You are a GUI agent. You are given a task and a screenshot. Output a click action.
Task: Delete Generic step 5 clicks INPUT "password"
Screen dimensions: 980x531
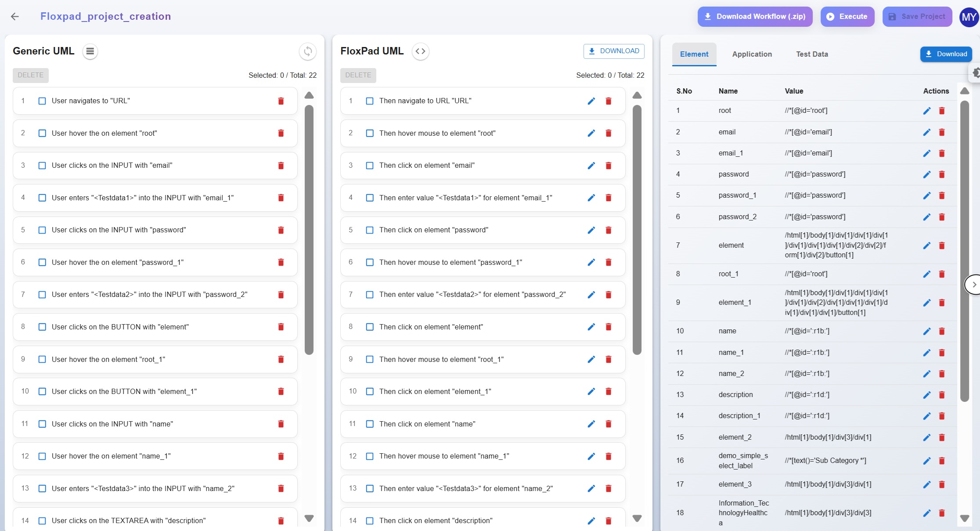281,230
